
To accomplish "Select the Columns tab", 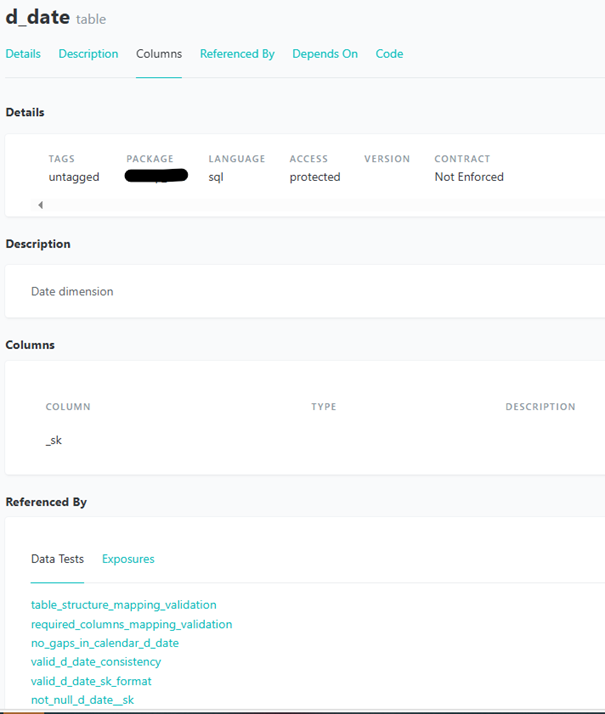I will pos(159,54).
